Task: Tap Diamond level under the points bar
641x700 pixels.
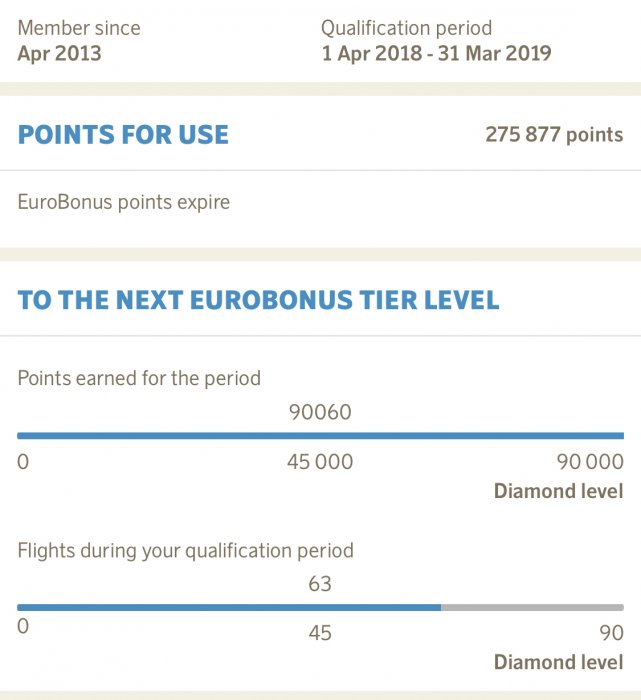Action: click(x=558, y=491)
